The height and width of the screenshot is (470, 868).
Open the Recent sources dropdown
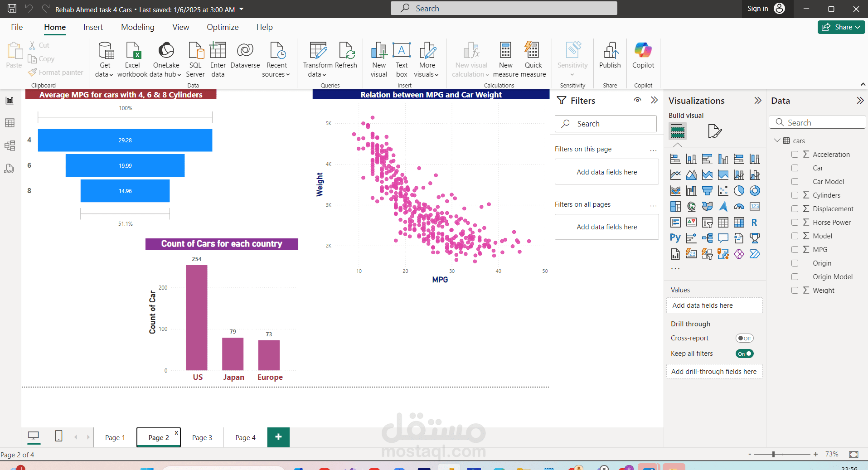276,60
